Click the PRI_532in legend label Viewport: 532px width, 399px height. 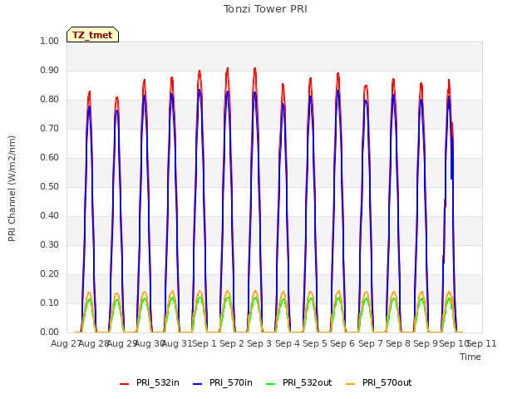(158, 382)
